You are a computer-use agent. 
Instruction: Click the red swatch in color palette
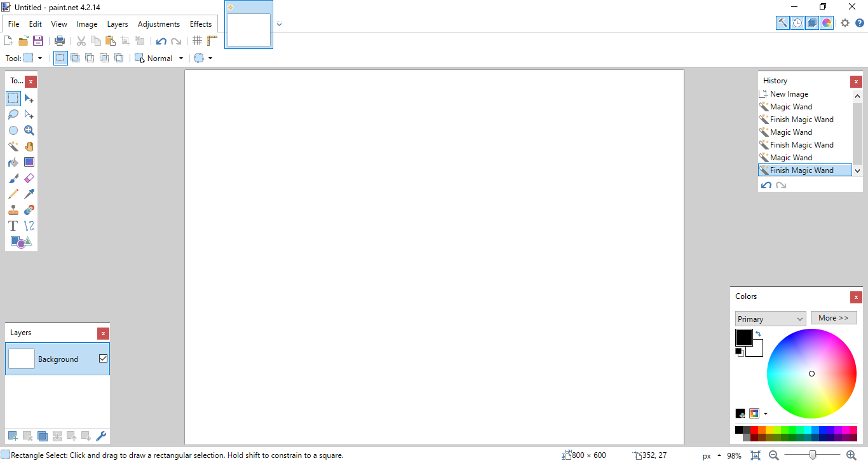(x=754, y=430)
